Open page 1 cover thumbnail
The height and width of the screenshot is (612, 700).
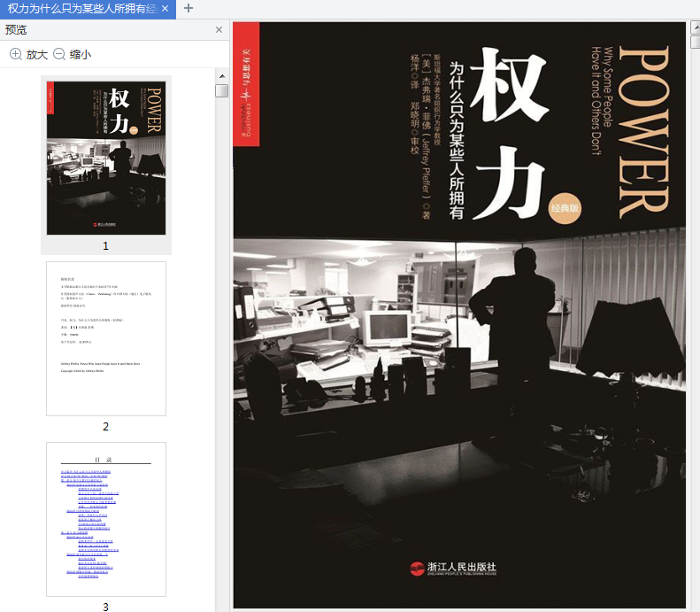[x=106, y=158]
